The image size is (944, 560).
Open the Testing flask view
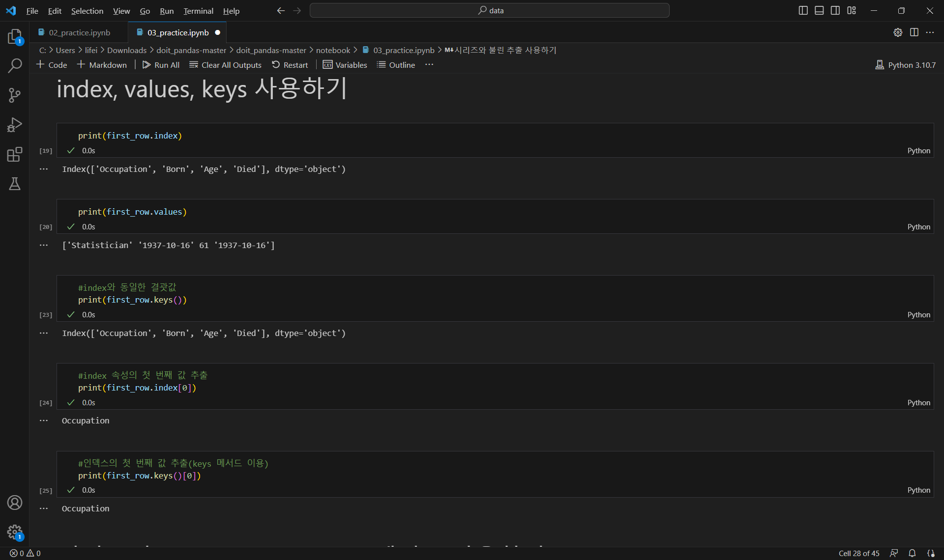(x=15, y=184)
